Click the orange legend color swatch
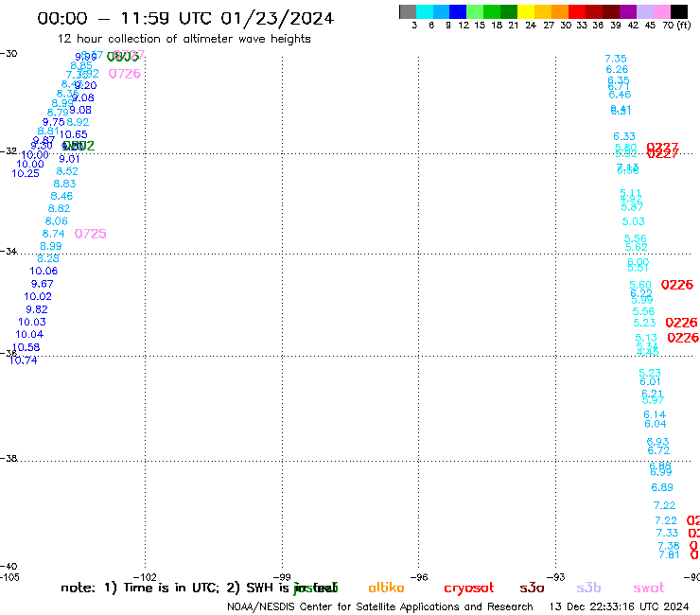Image resolution: width=700 pixels, height=615 pixels. (560, 11)
